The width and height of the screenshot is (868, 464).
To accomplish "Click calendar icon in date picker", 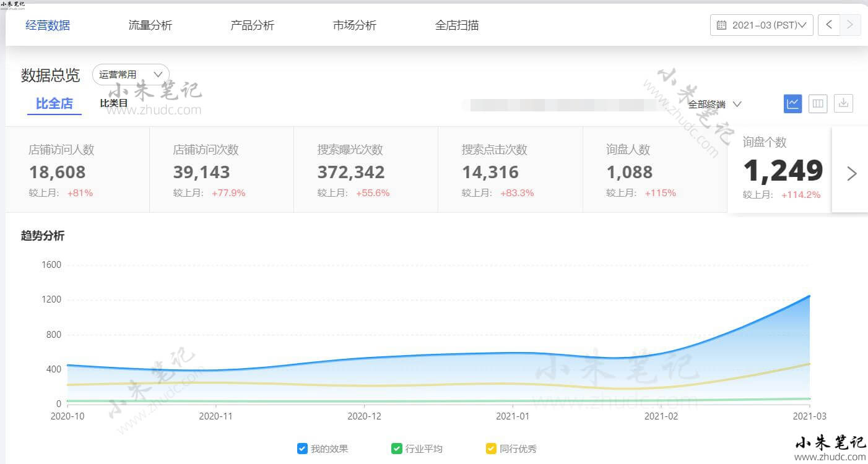I will [x=721, y=25].
